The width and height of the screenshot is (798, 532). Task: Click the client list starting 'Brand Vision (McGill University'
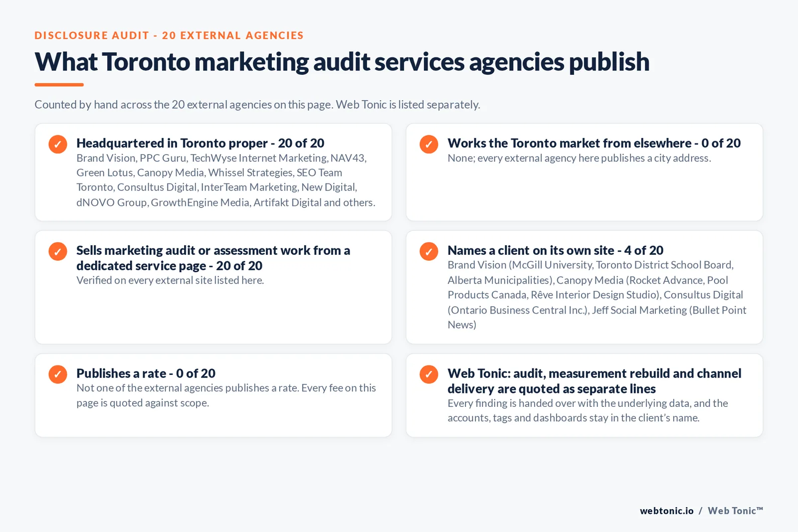597,295
